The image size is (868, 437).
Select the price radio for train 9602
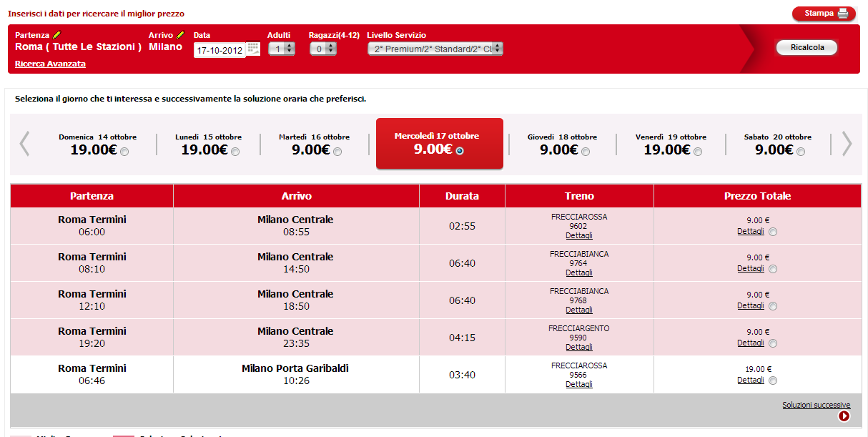point(773,232)
